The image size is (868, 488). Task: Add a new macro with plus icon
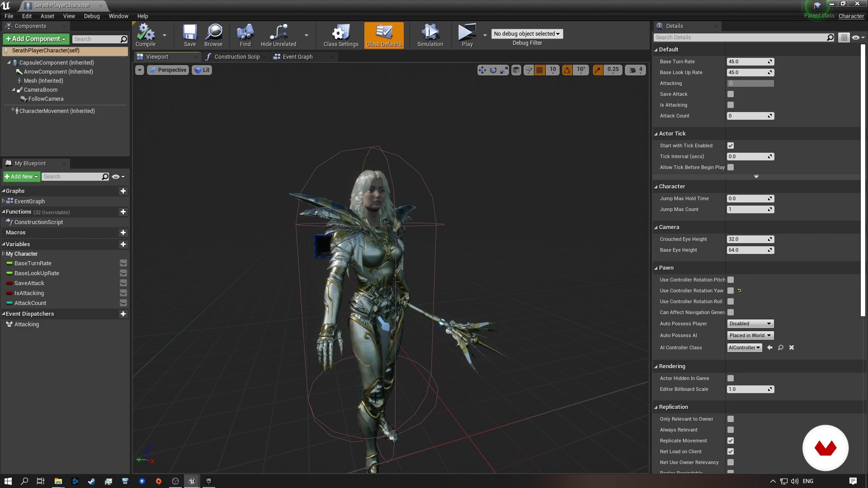tap(123, 233)
